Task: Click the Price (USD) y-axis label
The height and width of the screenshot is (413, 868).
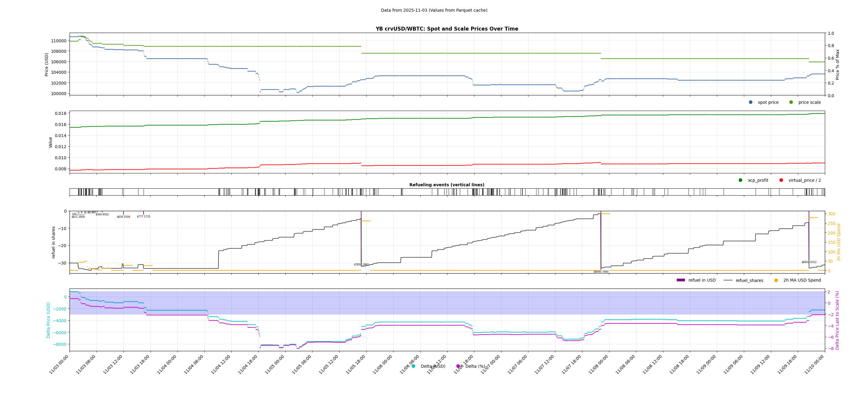Action: point(46,64)
